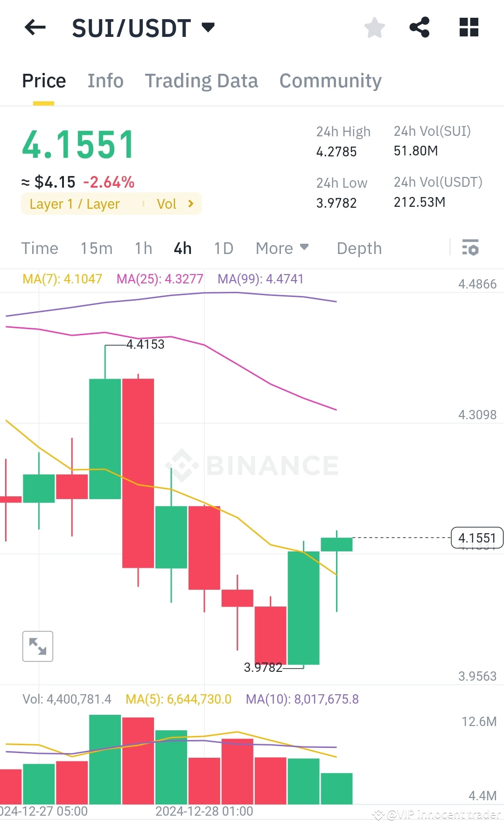Image resolution: width=504 pixels, height=825 pixels.
Task: Open chart indicator settings icon
Action: click(x=470, y=248)
